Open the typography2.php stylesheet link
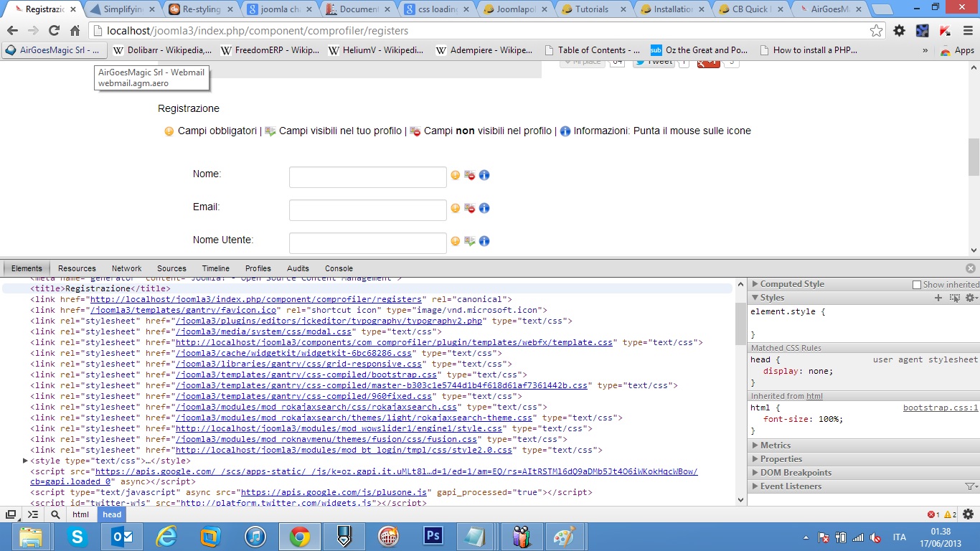The width and height of the screenshot is (980, 551). coord(330,321)
